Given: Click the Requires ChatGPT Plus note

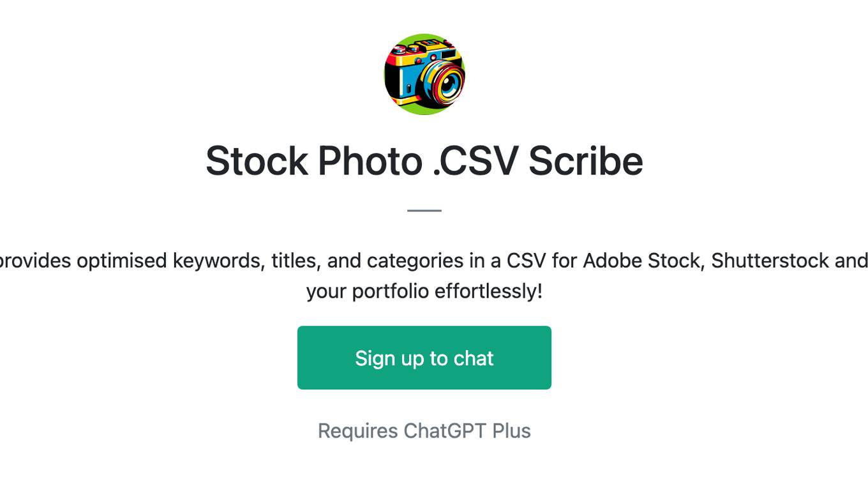Looking at the screenshot, I should (x=424, y=431).
